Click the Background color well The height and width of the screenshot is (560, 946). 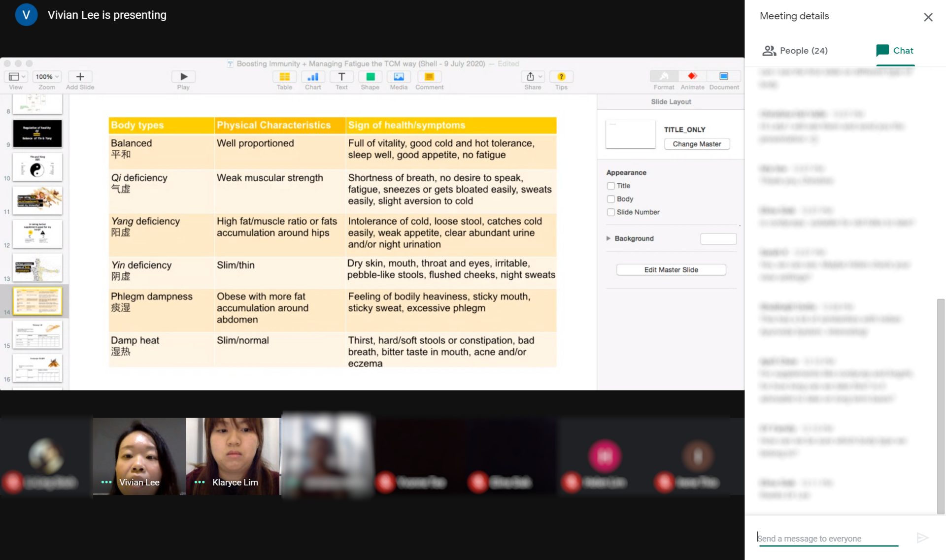coord(718,239)
